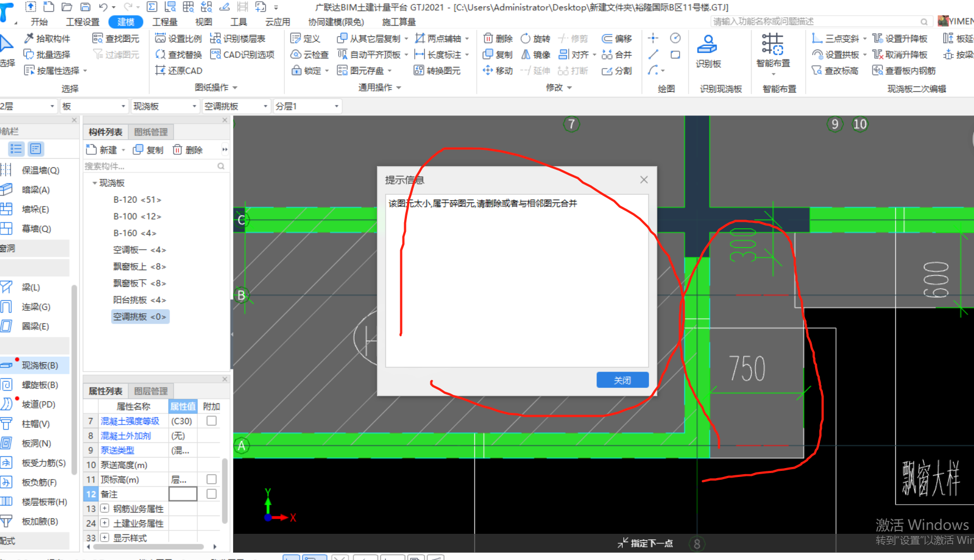Switch to 图层管理 tab
The height and width of the screenshot is (560, 974).
pos(151,391)
